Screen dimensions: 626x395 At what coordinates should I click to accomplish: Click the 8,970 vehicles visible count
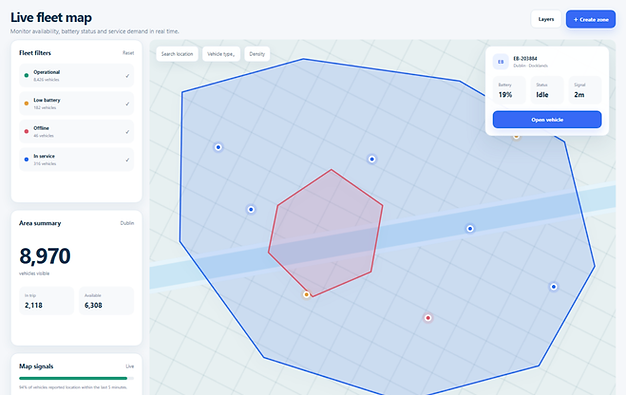click(45, 256)
